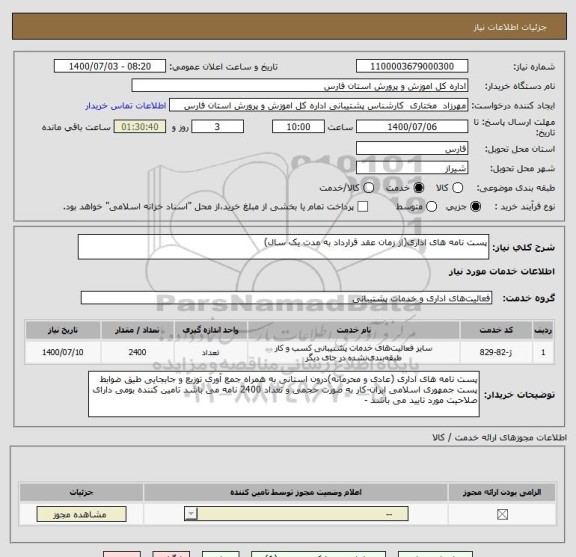576x557 pixels.
Task: Click the service group field فعالیت‌های اداری
Action: [286, 298]
